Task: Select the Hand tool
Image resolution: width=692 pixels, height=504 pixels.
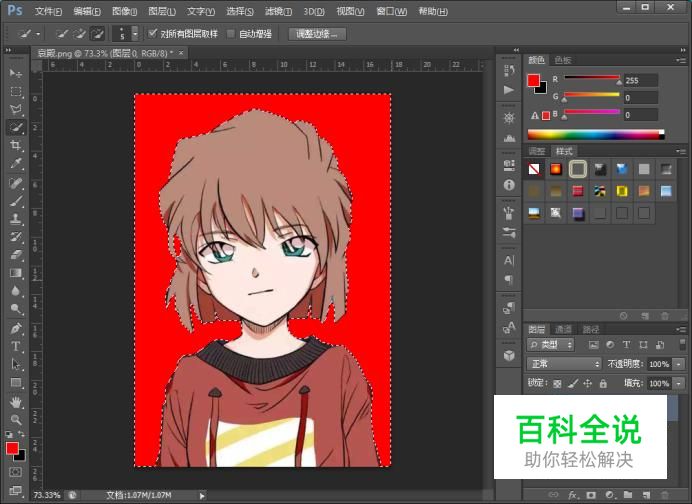Action: [x=16, y=402]
